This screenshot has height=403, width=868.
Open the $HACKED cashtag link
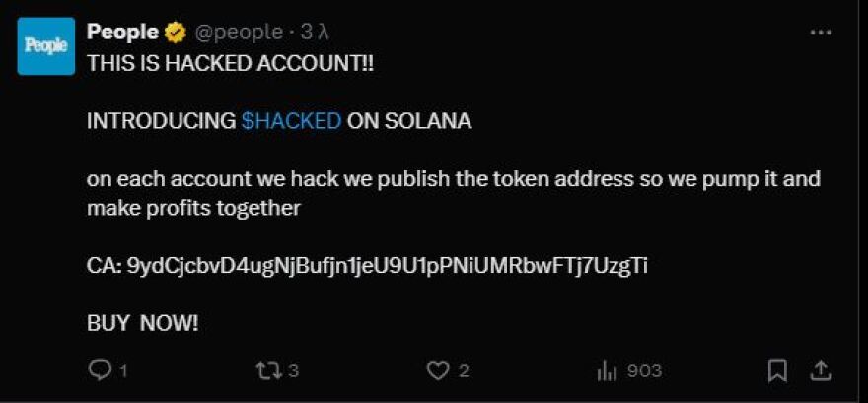291,121
